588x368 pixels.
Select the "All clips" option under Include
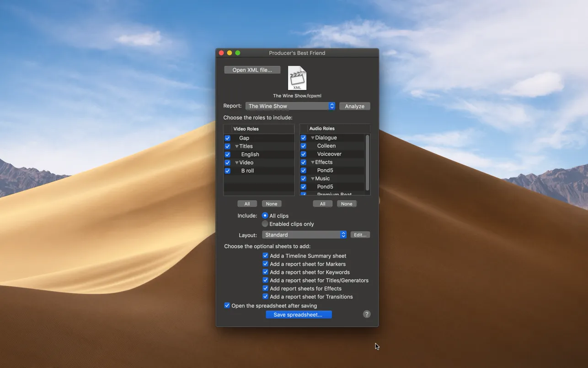[x=265, y=215]
